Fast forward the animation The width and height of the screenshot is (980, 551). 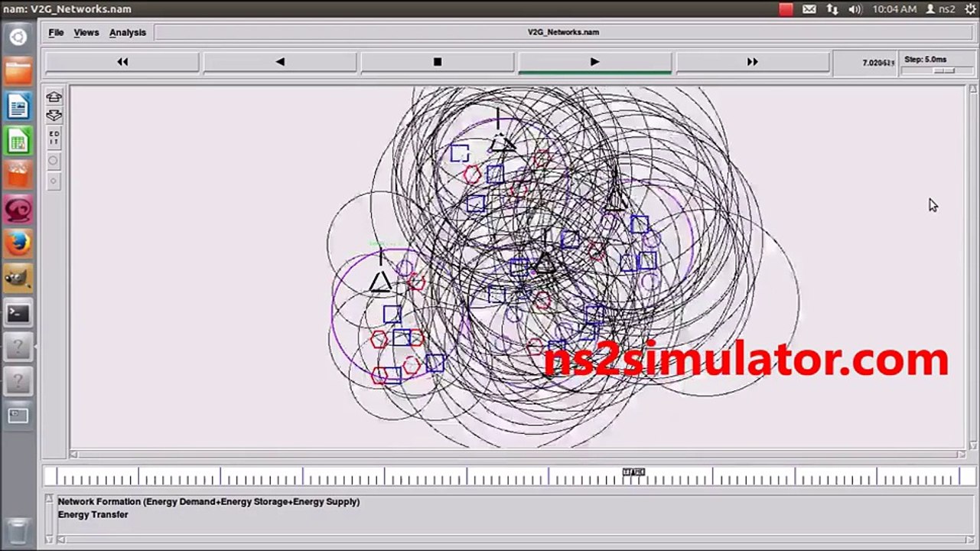[753, 62]
